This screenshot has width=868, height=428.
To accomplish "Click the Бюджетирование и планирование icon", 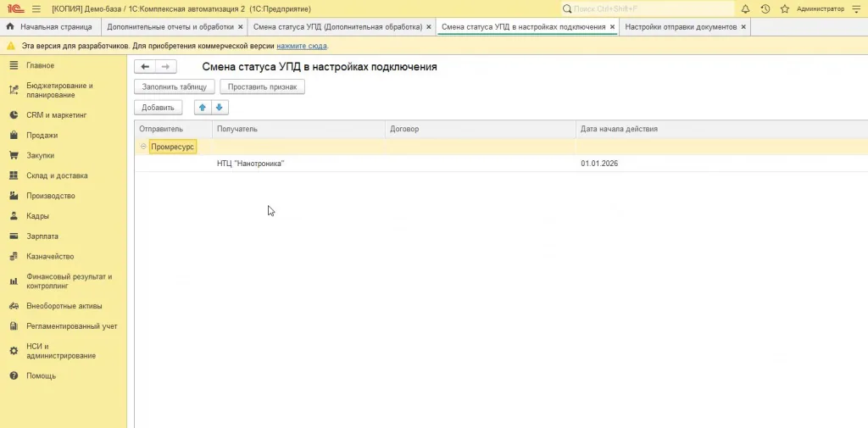I will [14, 90].
